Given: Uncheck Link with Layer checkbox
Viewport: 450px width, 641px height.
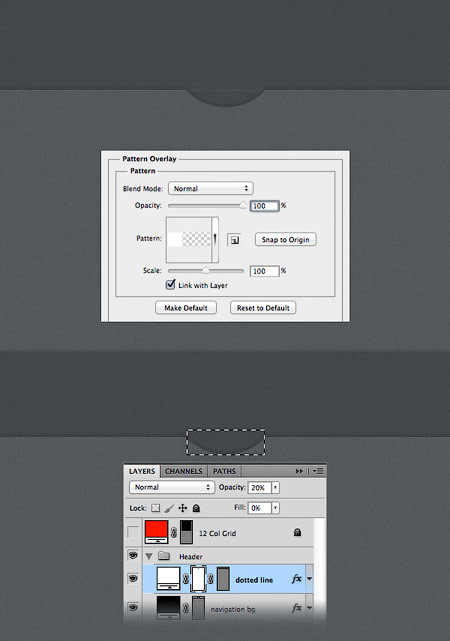Looking at the screenshot, I should point(170,285).
